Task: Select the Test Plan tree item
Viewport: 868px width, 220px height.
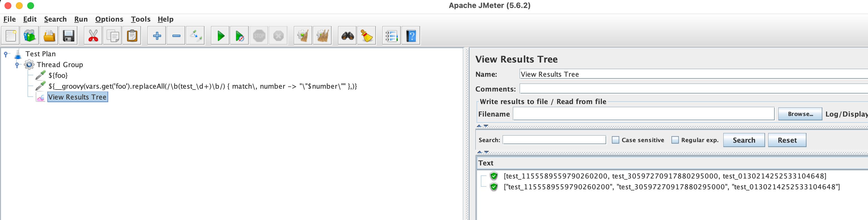Action: [x=41, y=54]
